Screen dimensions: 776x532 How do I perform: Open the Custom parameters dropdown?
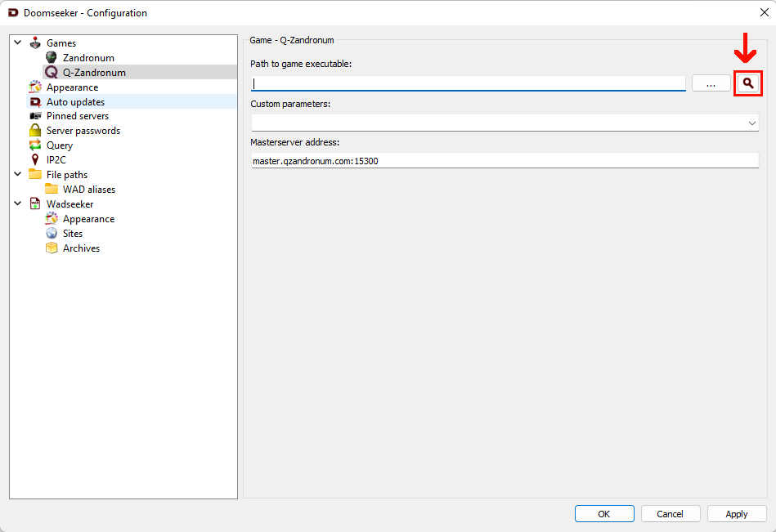751,123
